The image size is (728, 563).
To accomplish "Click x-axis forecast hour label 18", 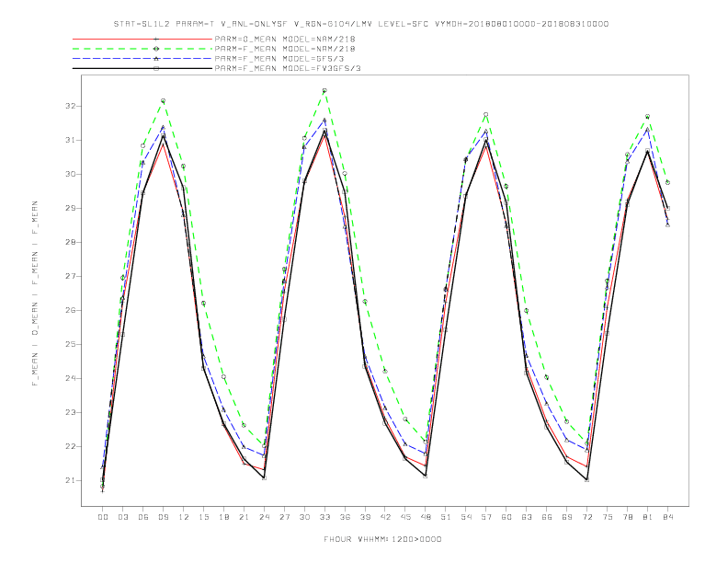I will tap(223, 517).
